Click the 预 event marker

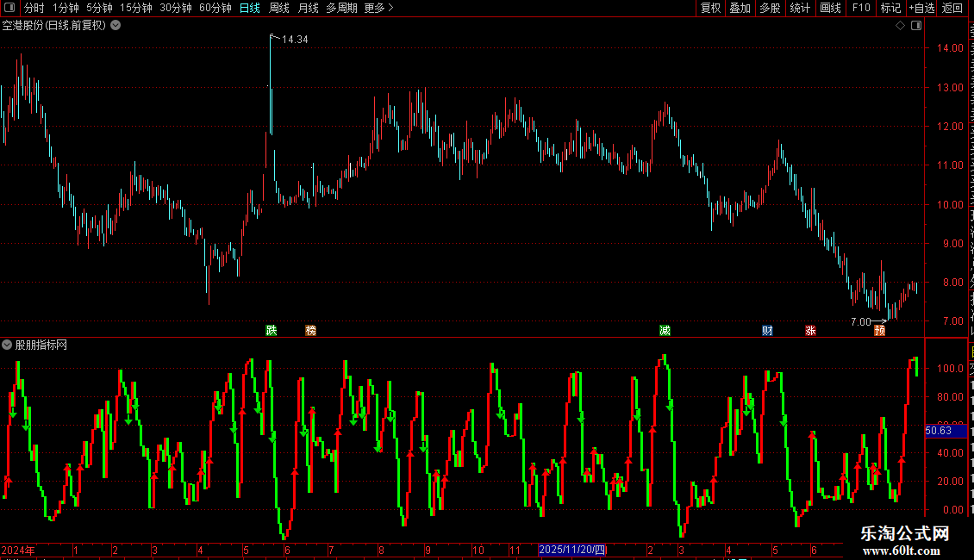point(879,330)
